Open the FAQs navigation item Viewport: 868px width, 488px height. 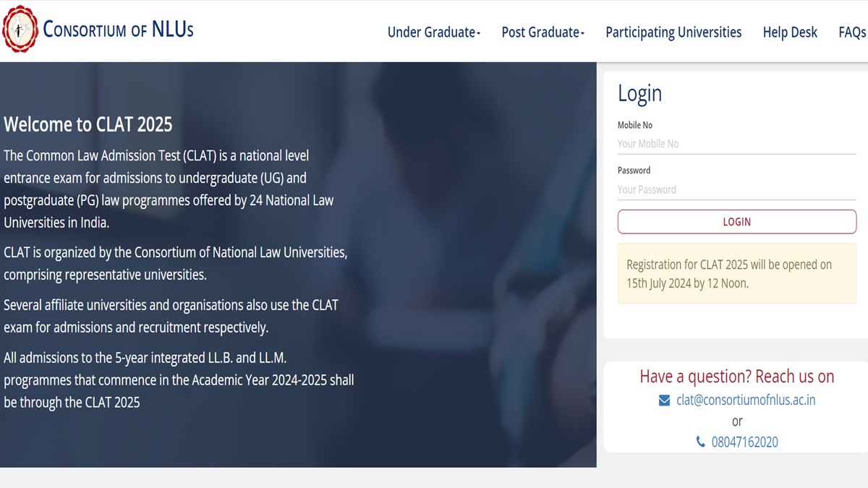(x=851, y=32)
